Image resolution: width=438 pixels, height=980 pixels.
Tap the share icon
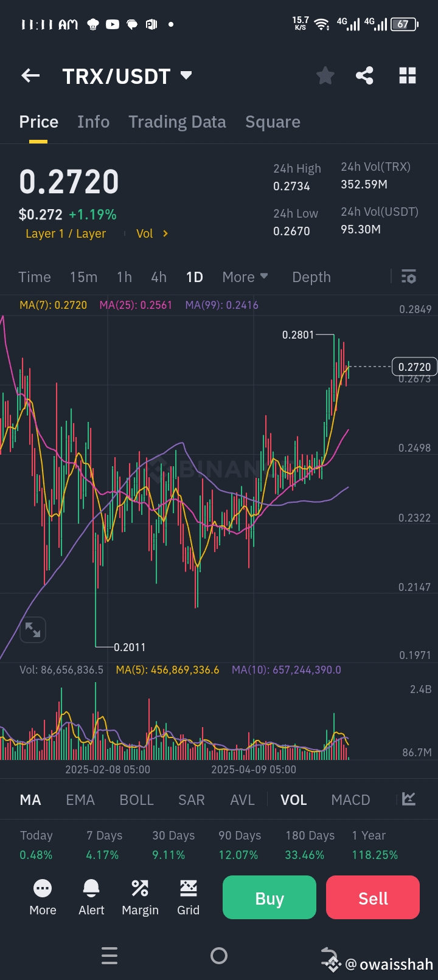click(x=364, y=76)
